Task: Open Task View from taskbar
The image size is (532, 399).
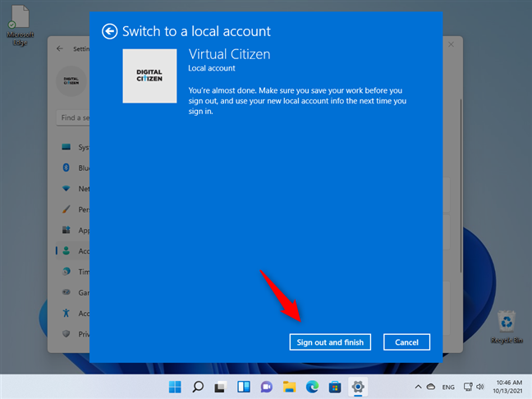Action: pyautogui.click(x=221, y=387)
